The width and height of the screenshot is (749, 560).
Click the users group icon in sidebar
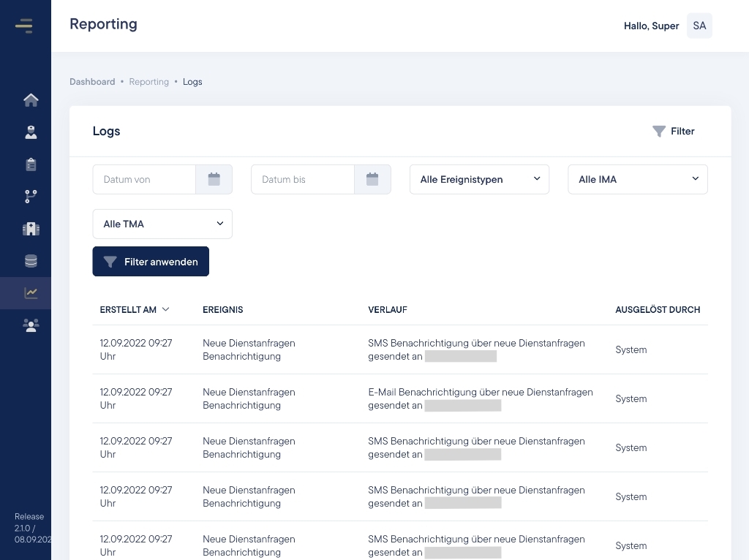click(31, 325)
